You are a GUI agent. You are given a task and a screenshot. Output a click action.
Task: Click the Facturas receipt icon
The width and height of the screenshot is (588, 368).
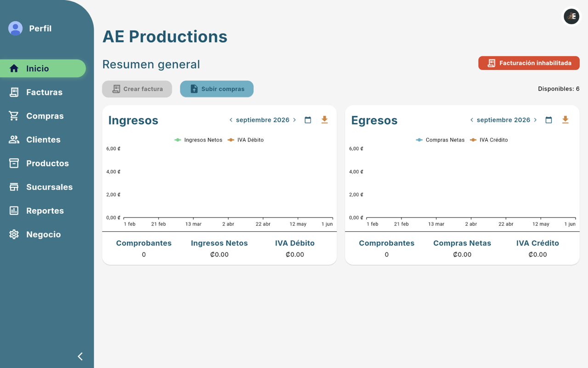pyautogui.click(x=14, y=92)
